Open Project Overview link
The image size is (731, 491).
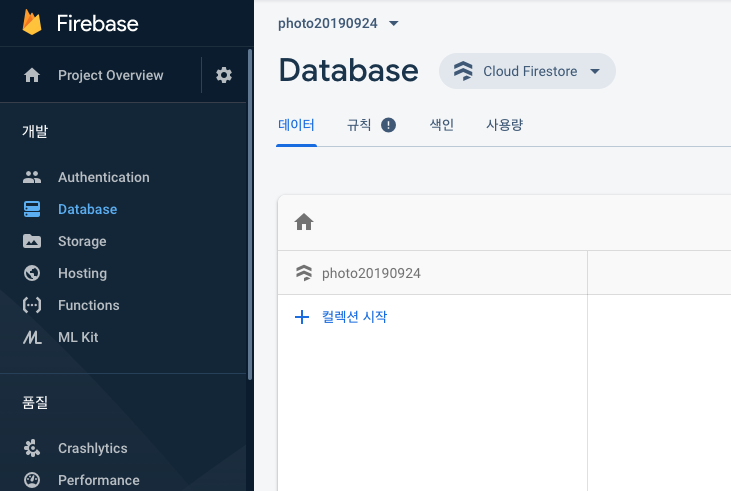[x=110, y=75]
